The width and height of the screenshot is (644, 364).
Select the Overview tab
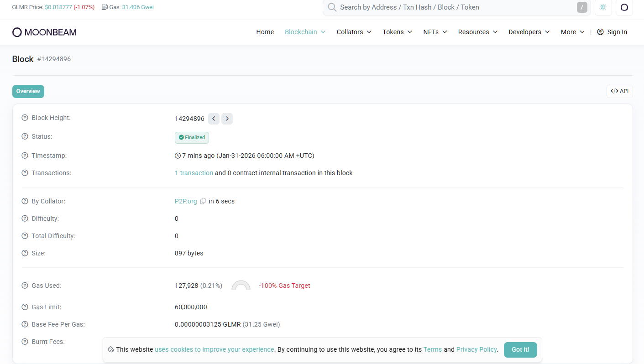[x=28, y=91]
